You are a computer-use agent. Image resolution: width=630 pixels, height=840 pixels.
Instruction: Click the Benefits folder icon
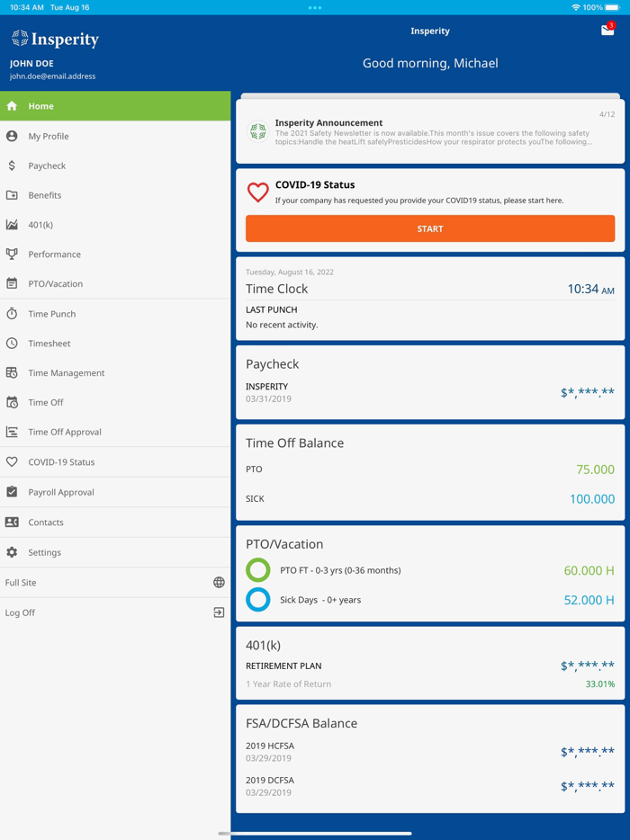(12, 195)
